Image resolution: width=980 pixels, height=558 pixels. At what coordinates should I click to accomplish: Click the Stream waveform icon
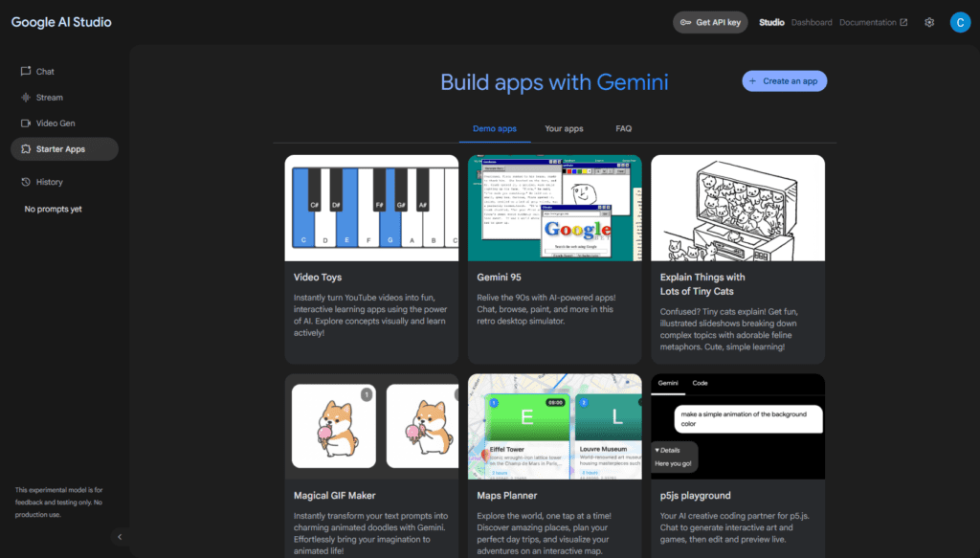[26, 98]
